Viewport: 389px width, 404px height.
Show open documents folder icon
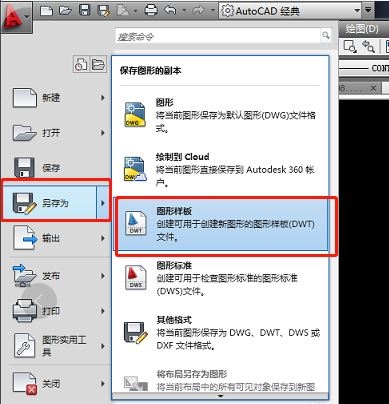point(98,63)
